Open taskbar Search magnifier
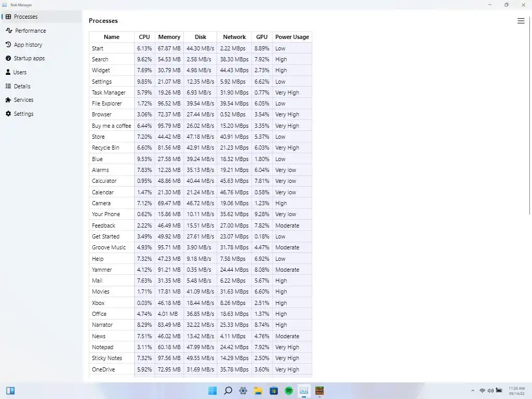This screenshot has width=532, height=399. point(228,391)
